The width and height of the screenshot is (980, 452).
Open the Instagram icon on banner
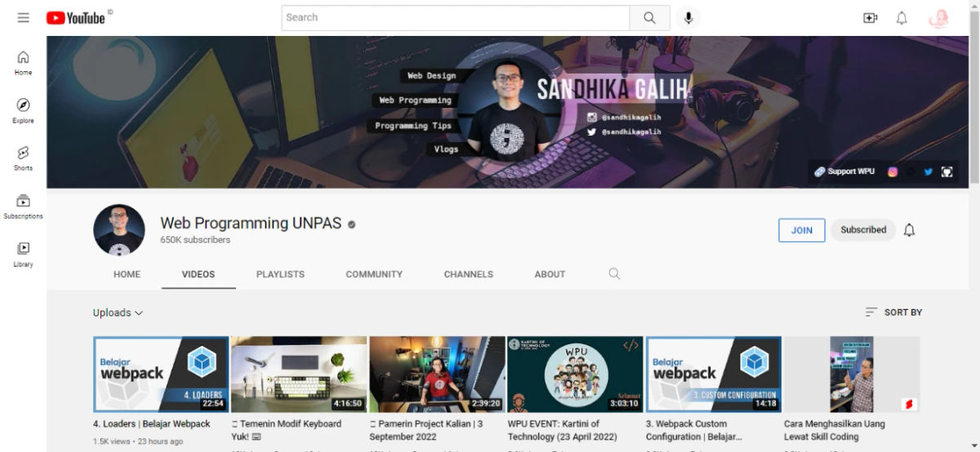click(893, 172)
